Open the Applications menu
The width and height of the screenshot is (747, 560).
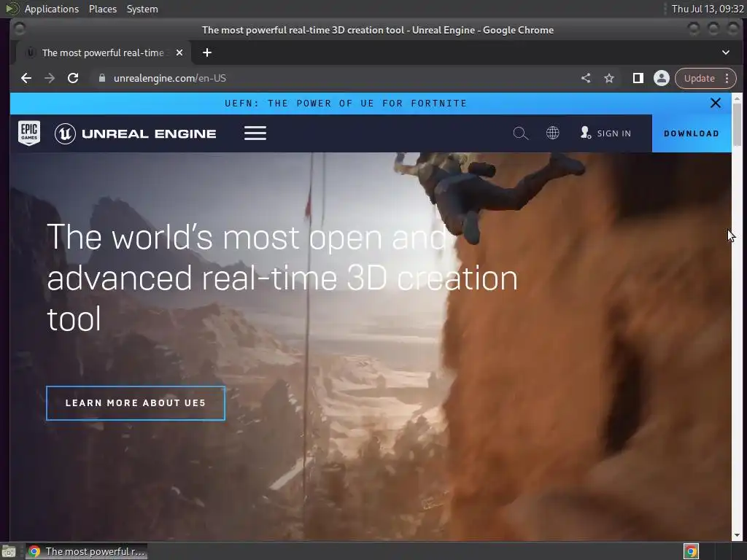click(x=52, y=9)
